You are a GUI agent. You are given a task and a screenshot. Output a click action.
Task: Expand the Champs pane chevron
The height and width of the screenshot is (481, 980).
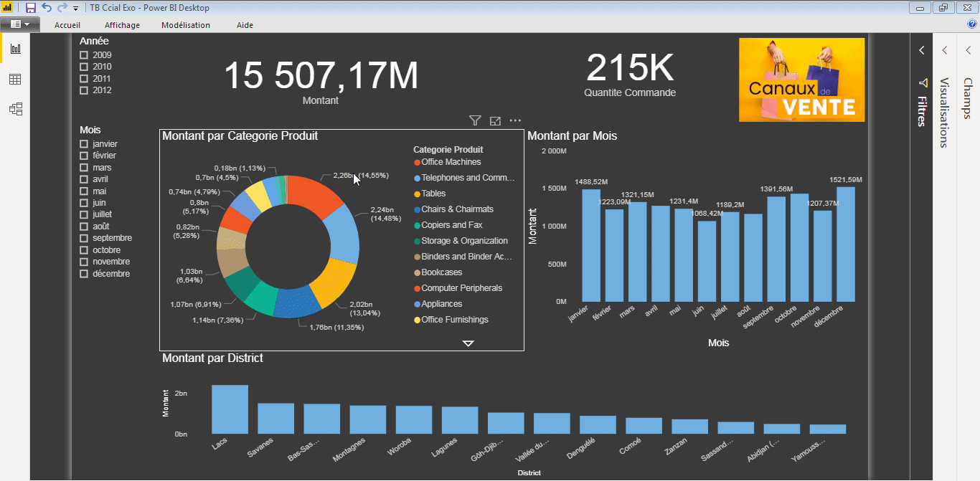tap(968, 50)
